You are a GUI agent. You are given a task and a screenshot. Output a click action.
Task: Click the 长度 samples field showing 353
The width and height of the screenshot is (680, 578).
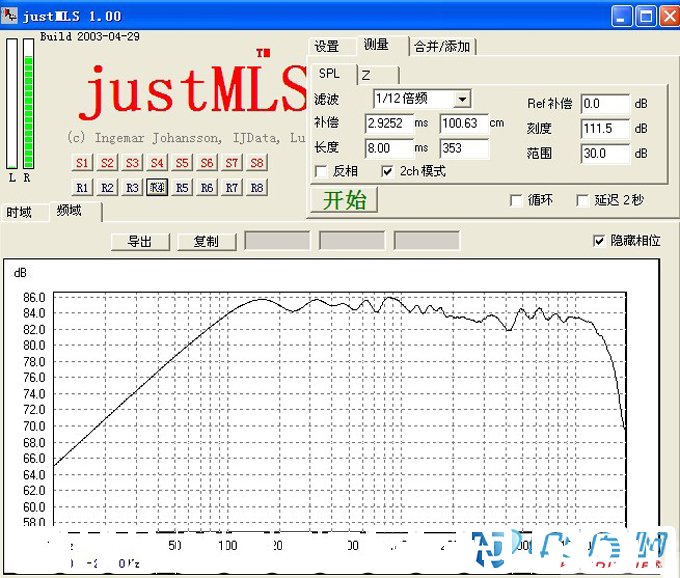(x=464, y=149)
